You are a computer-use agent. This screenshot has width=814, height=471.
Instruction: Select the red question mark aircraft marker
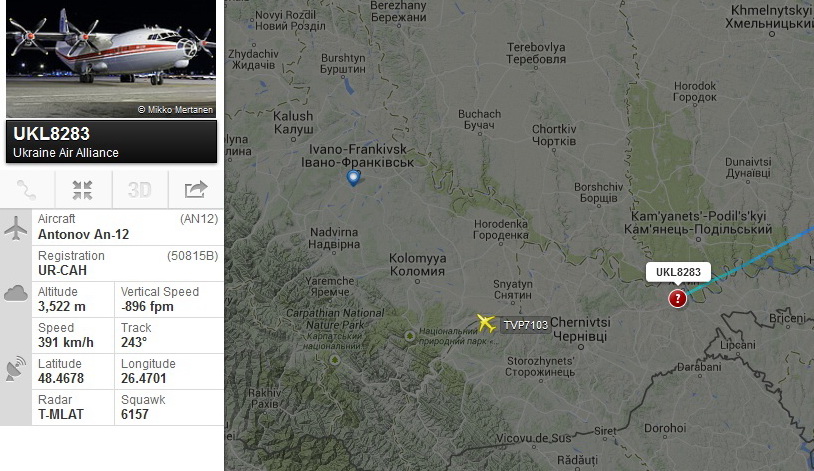tap(677, 299)
